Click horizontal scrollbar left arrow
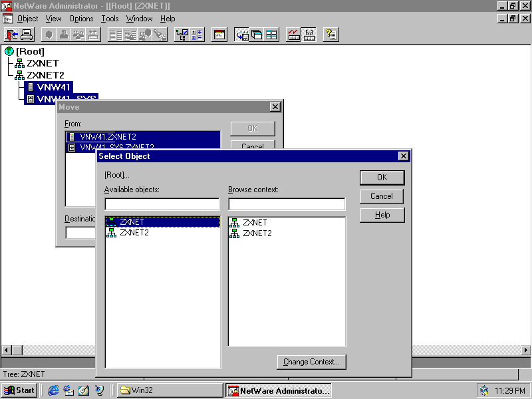This screenshot has height=399, width=532. point(7,350)
